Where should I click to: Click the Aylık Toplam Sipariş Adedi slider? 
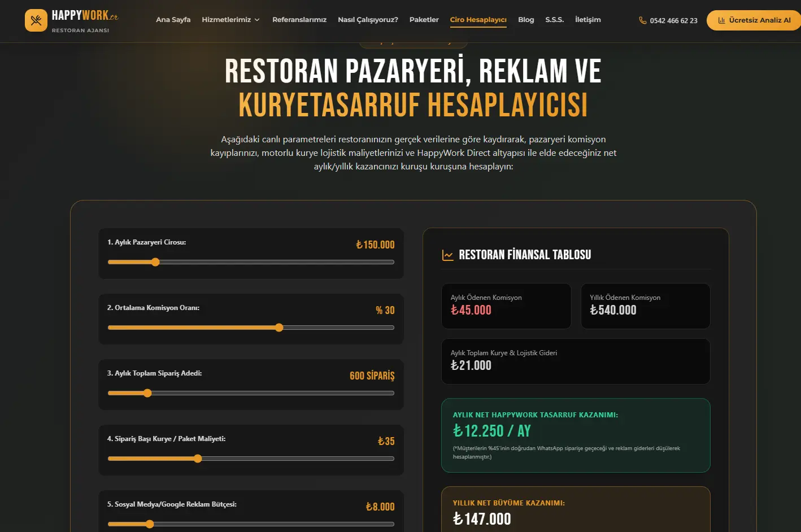tap(251, 393)
